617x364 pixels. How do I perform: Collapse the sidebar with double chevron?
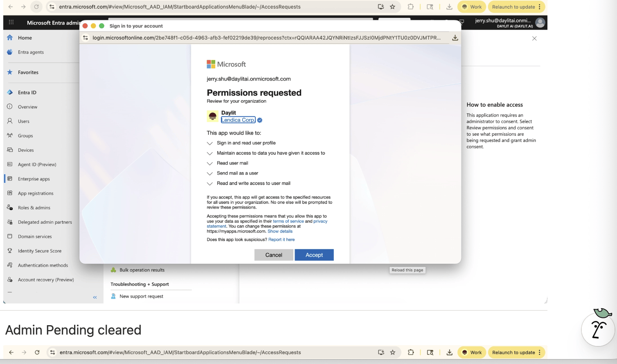(x=95, y=297)
